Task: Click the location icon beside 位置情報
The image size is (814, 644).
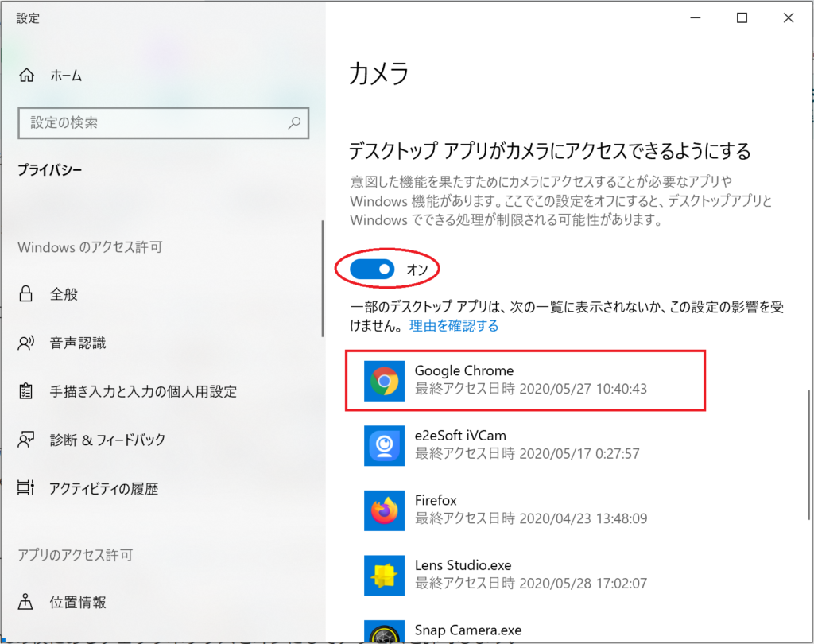Action: pos(25,602)
